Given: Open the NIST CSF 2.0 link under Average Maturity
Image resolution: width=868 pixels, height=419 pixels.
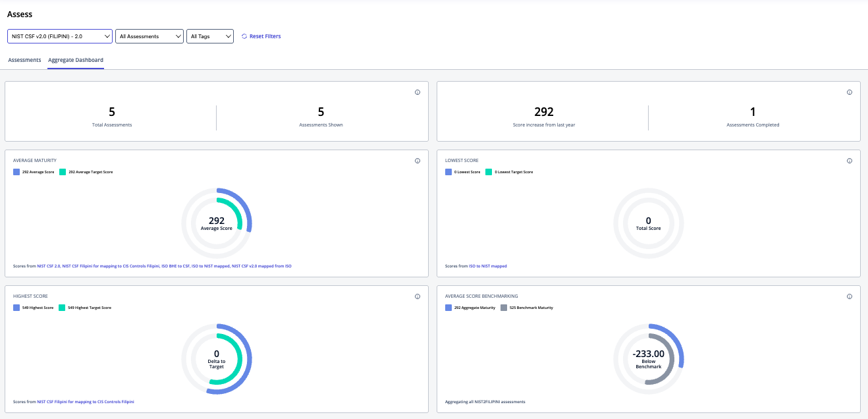Looking at the screenshot, I should pyautogui.click(x=49, y=266).
